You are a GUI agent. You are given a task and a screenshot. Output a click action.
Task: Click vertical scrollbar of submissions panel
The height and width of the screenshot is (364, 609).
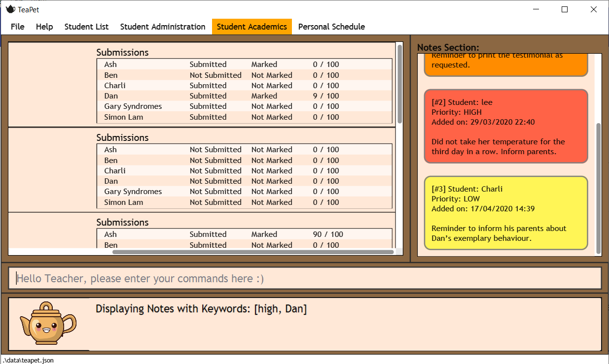coord(399,84)
